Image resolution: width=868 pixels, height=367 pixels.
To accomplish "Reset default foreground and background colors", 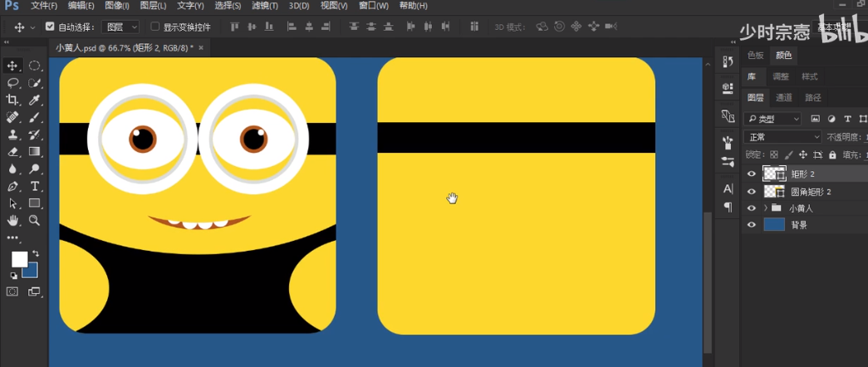I will point(13,276).
